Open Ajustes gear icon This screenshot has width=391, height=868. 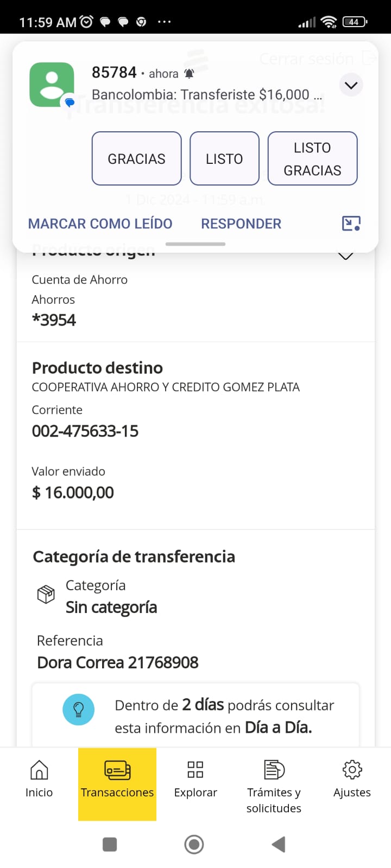click(352, 779)
